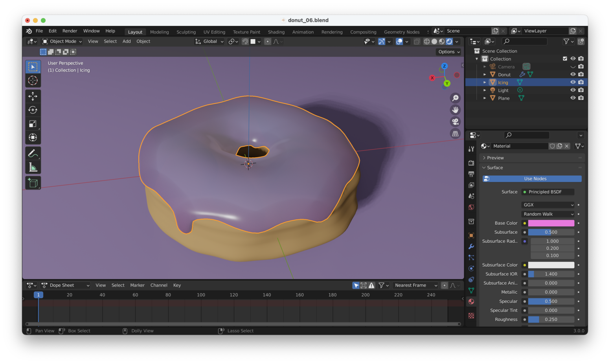
Task: Open the Dope Sheet editor type dropdown
Action: pyautogui.click(x=65, y=285)
